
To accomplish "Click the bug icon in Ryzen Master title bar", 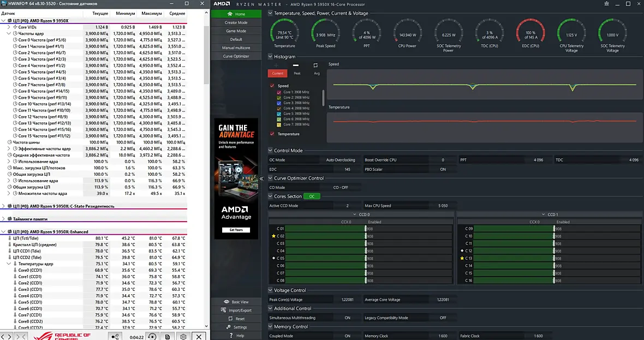I will coord(607,4).
